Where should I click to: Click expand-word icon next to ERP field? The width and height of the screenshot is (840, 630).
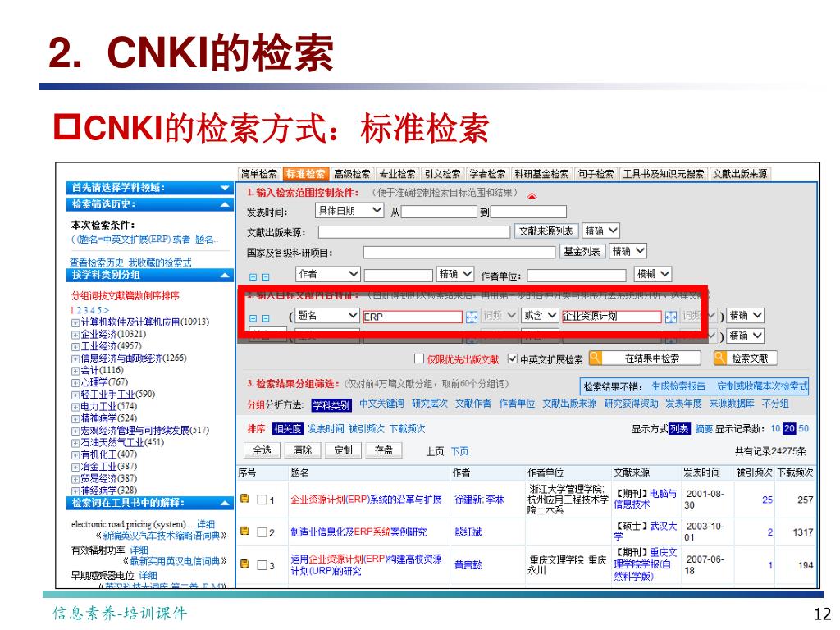472,317
